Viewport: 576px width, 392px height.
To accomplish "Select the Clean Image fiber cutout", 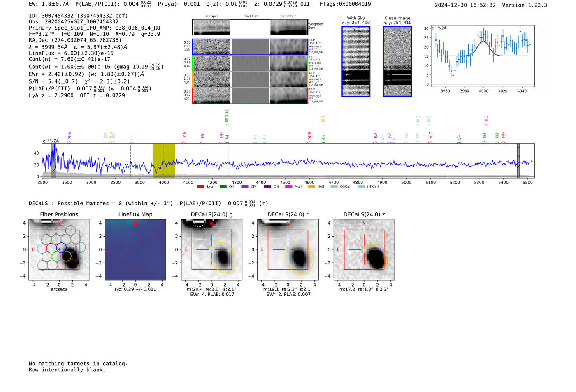I will coord(397,61).
